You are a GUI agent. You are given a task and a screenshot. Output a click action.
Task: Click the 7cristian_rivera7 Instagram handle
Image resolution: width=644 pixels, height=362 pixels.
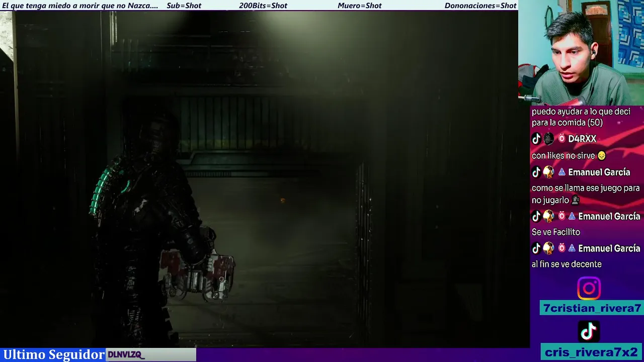592,308
